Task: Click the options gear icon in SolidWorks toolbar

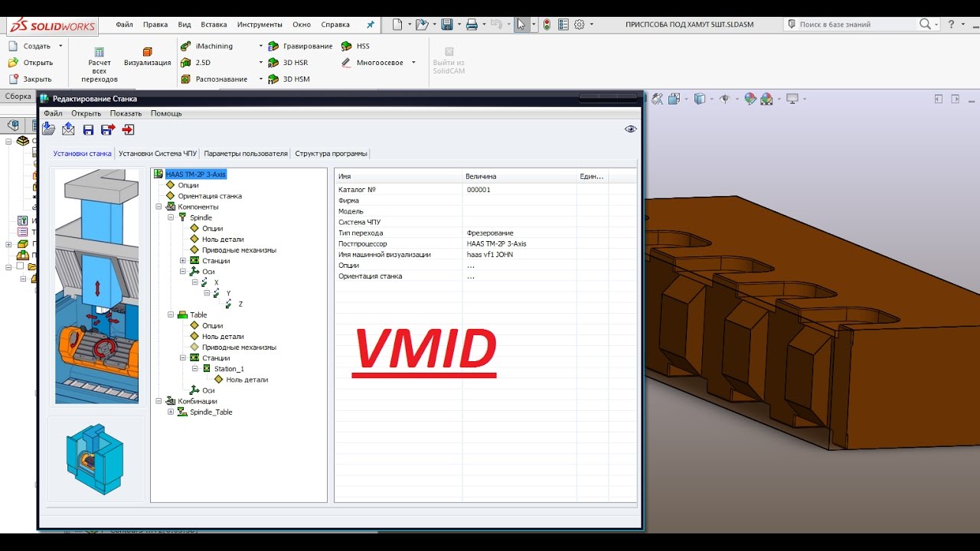Action: [x=580, y=24]
